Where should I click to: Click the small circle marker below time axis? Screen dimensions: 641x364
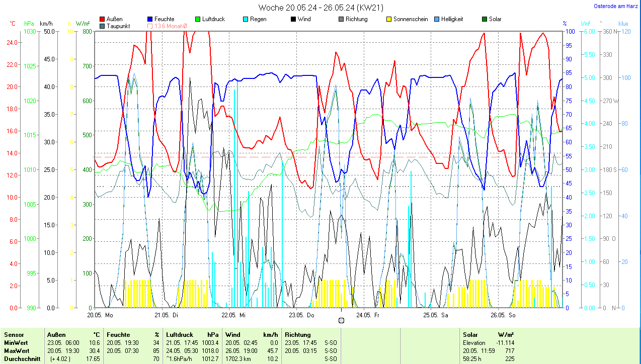[x=342, y=320]
